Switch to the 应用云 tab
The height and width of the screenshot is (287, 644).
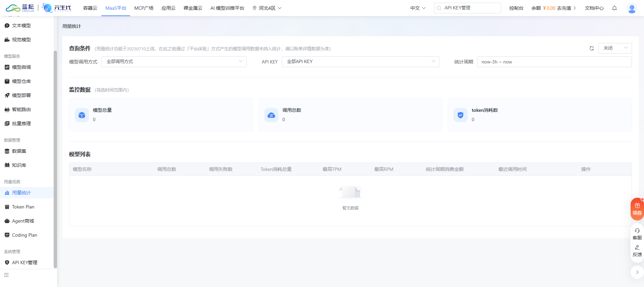coord(168,8)
